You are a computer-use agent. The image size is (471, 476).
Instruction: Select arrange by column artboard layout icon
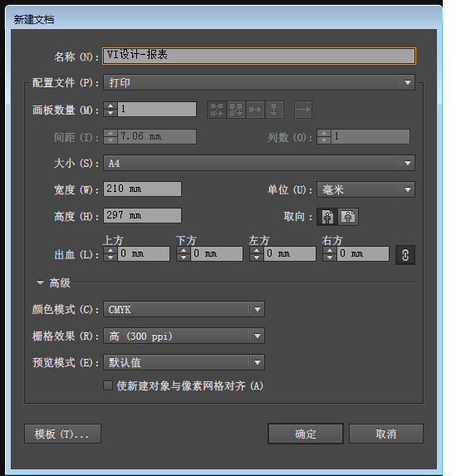(x=274, y=110)
